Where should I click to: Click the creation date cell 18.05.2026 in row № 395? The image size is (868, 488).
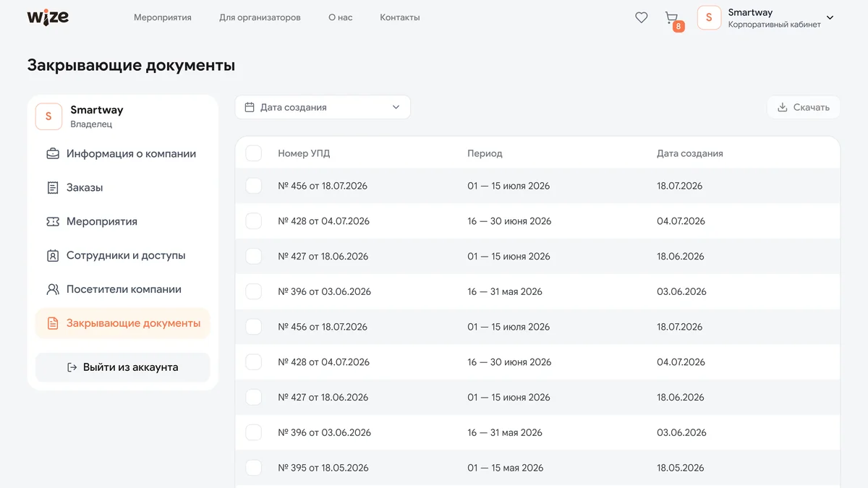click(681, 468)
